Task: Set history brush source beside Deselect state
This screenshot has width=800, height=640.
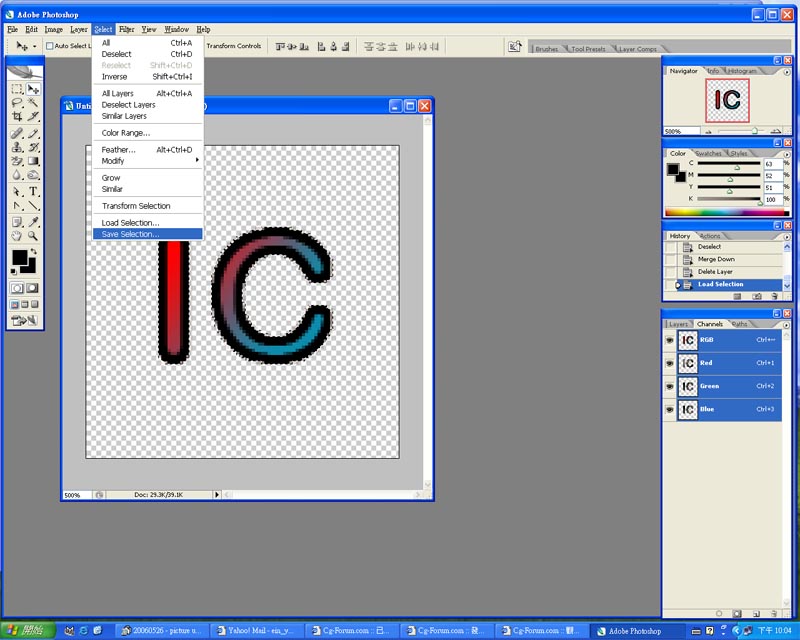Action: (x=670, y=247)
